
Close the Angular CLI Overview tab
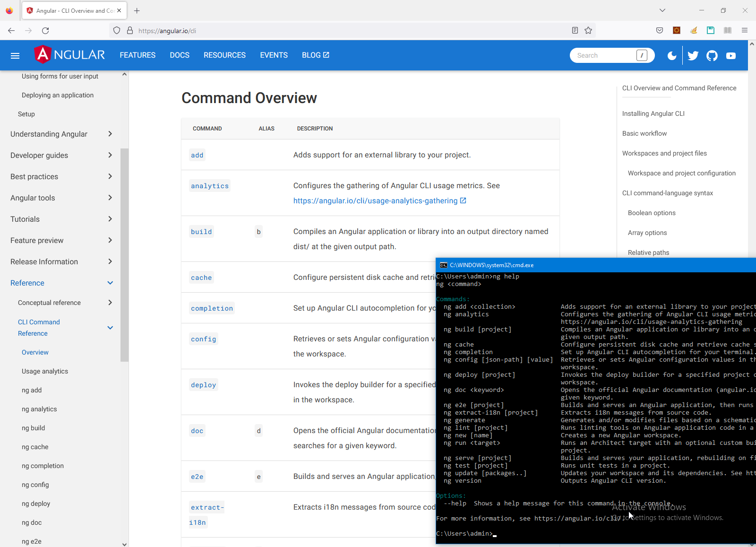click(x=119, y=10)
